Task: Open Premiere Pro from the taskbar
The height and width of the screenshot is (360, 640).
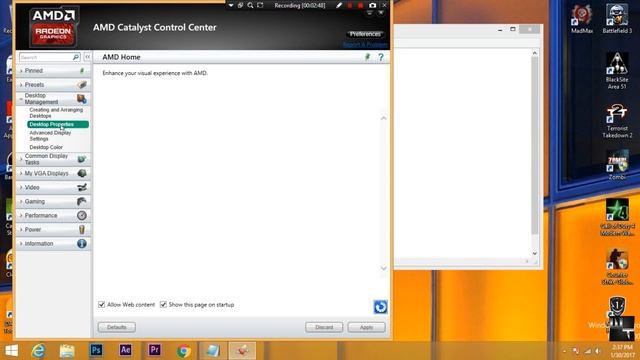Action: coord(154,350)
